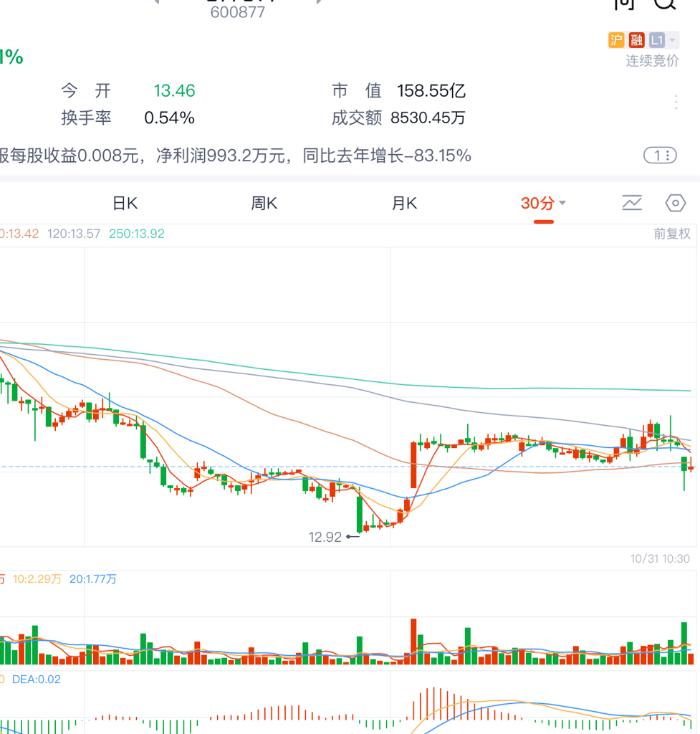Tap the MACD DEA indicator panel
This screenshot has height=734, width=700.
click(344, 706)
